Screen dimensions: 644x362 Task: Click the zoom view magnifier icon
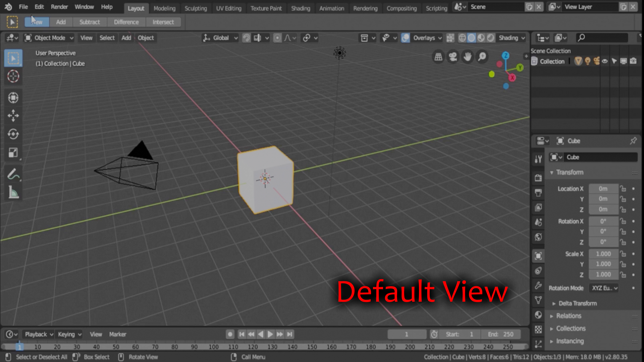(x=482, y=57)
